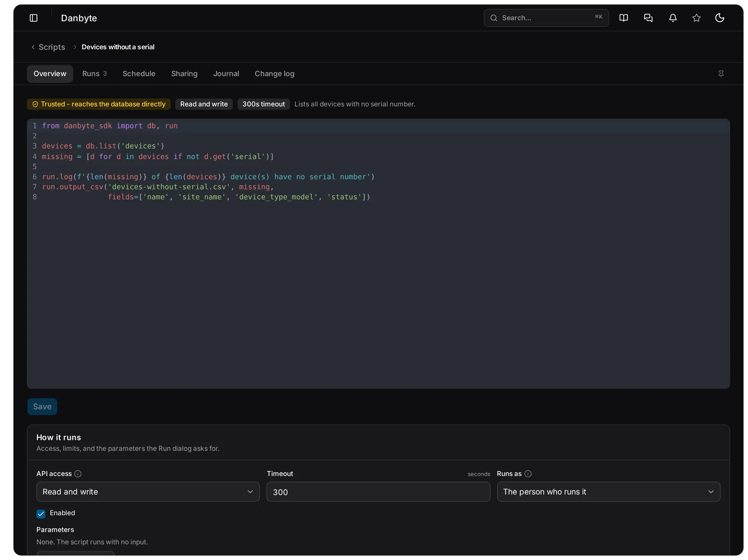Image resolution: width=748 pixels, height=560 pixels.
Task: Click the favorites star icon
Action: pos(697,18)
